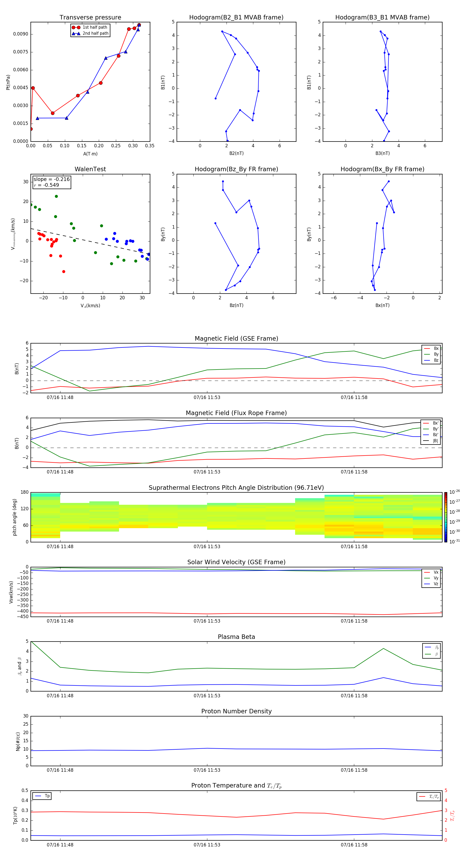Screen dimensions: 473x868
Task: Click '|B|' in flux rope legend
Action: click(435, 441)
